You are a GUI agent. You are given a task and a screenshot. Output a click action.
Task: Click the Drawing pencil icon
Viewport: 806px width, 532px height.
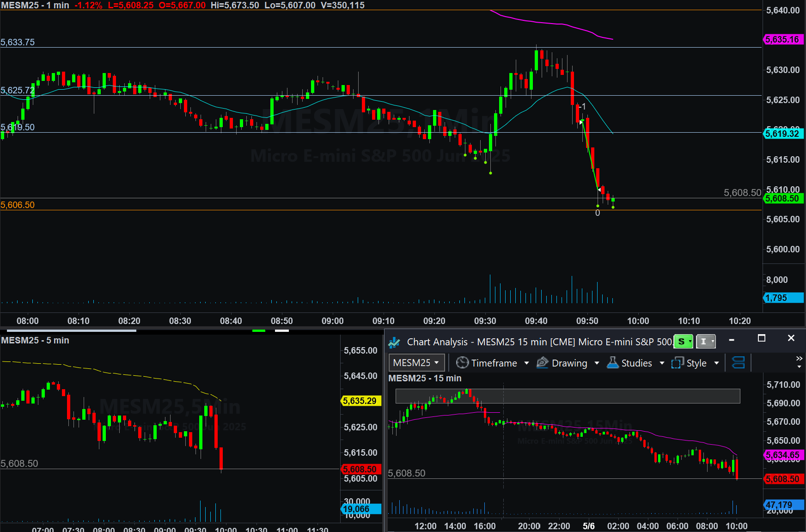(542, 363)
